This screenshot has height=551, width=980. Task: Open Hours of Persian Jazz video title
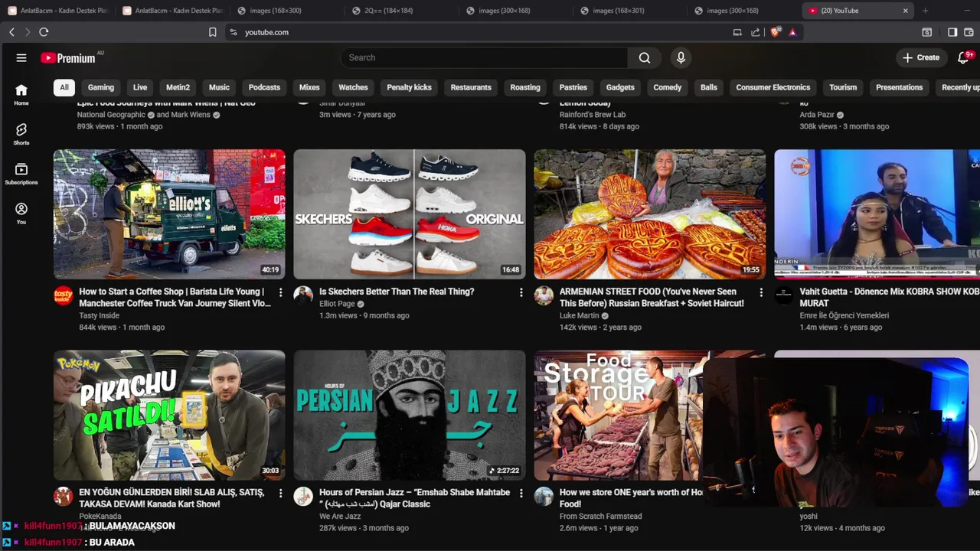[414, 498]
